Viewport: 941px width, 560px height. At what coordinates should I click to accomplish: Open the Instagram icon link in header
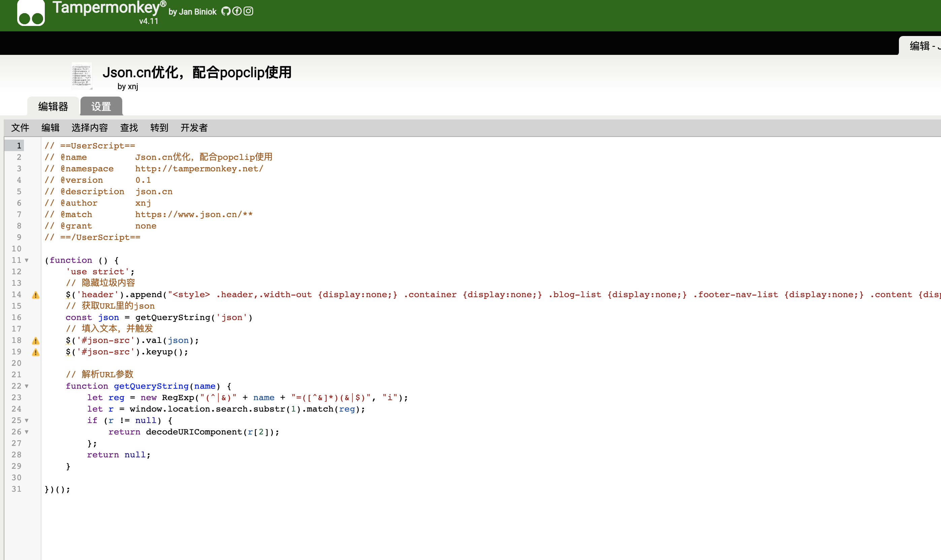coord(248,11)
